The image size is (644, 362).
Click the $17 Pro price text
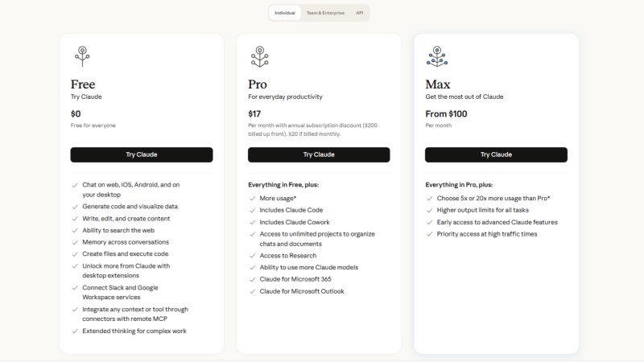(254, 113)
